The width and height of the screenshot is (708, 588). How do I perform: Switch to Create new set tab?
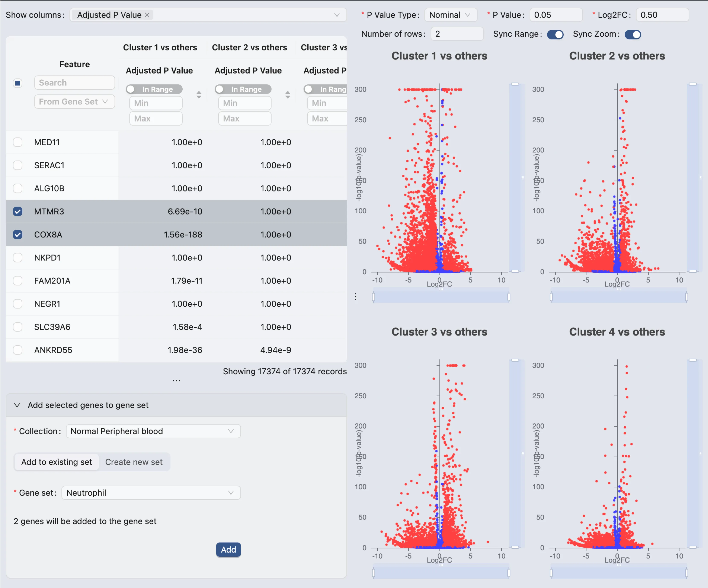(x=134, y=462)
